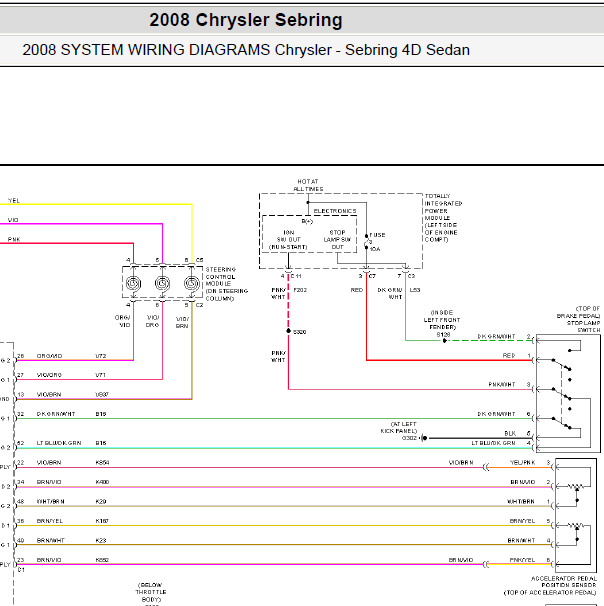Click the "(AT LEFT KICK PANEL)" note
The height and width of the screenshot is (606, 604).
pos(399,427)
